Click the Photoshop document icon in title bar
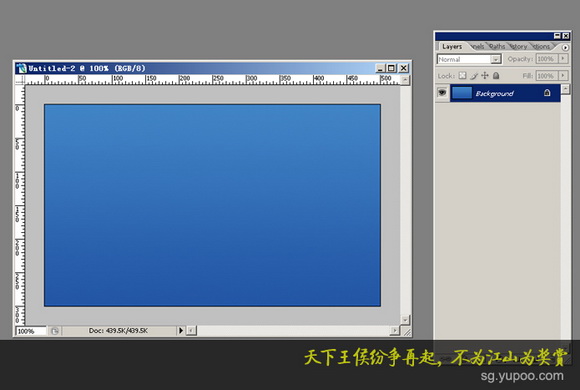 pyautogui.click(x=22, y=68)
